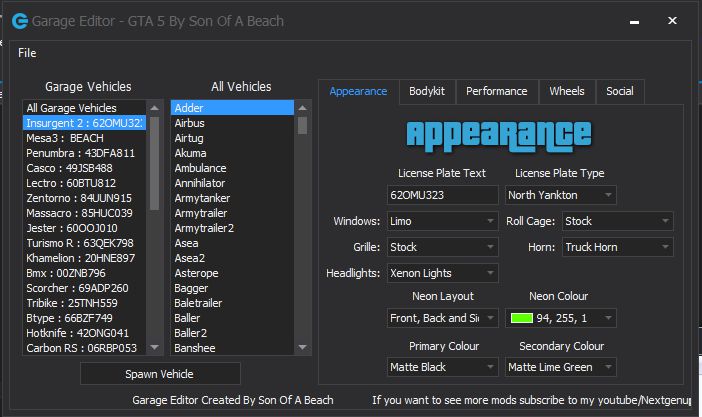Select Banshee in All Vehicles

(x=232, y=348)
